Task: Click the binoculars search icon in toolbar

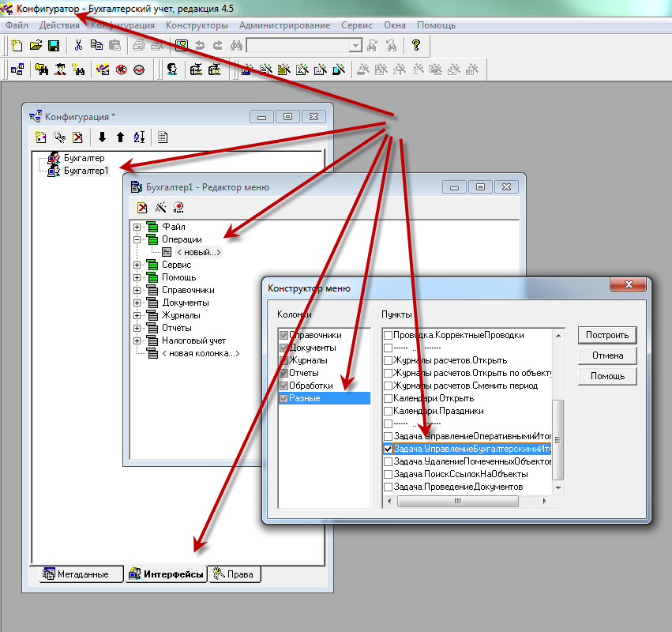Action: 235,46
